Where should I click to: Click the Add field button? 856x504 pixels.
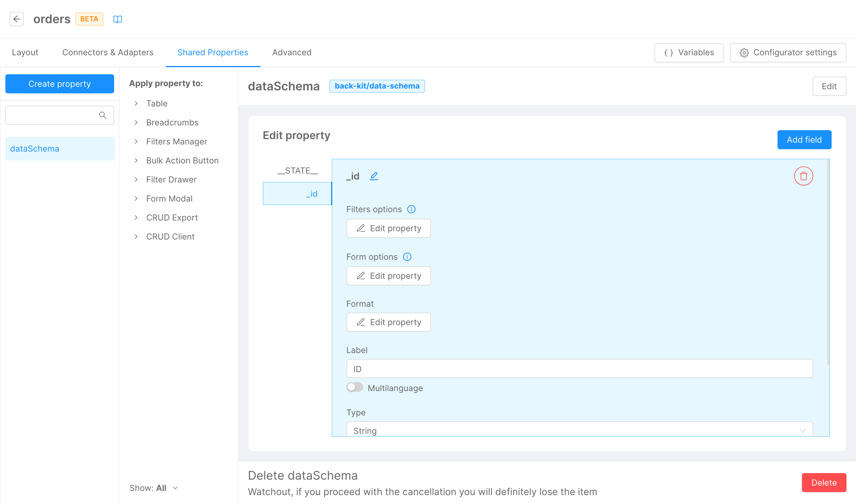point(804,140)
